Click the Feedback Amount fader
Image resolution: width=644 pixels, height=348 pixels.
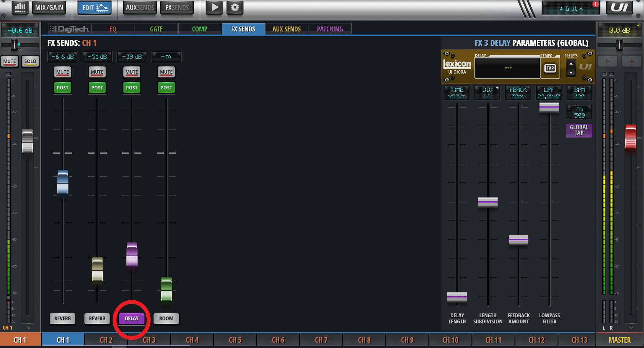pyautogui.click(x=518, y=240)
